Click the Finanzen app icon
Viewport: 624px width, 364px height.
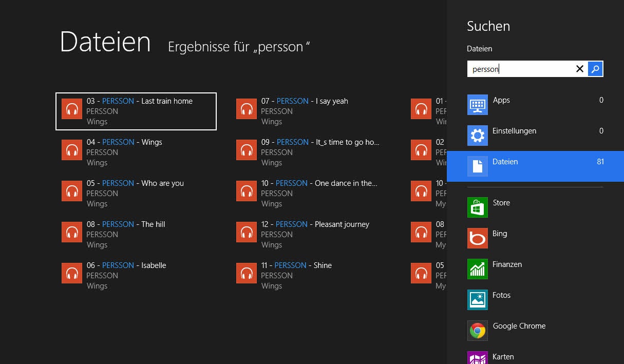(x=478, y=269)
